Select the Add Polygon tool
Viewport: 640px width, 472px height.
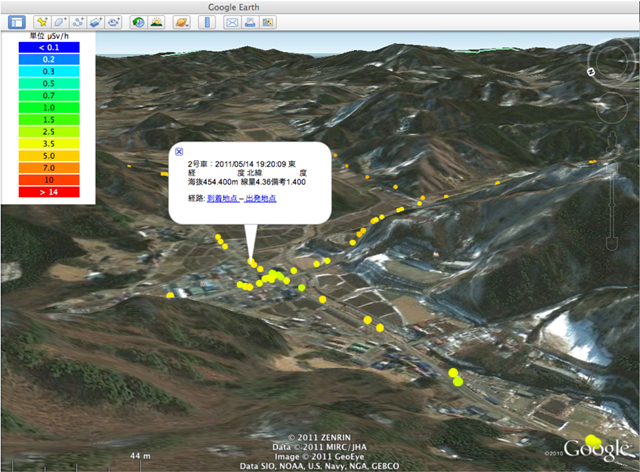(x=60, y=21)
